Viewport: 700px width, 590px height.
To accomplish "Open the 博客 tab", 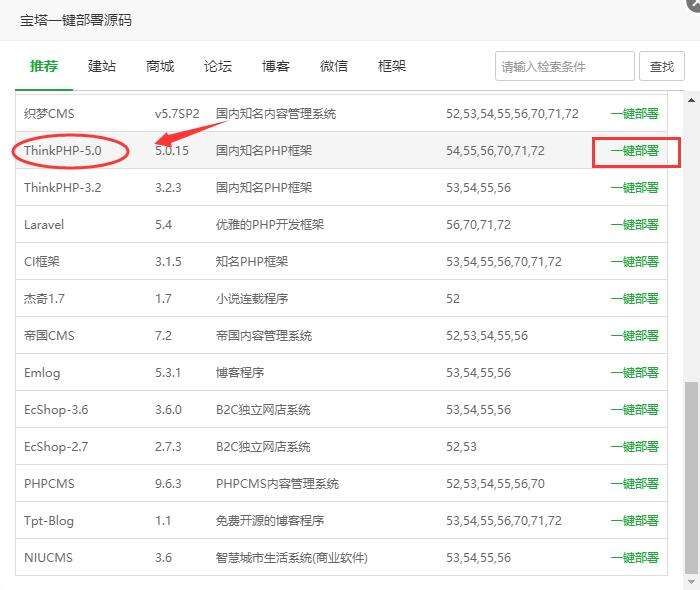I will (x=276, y=66).
